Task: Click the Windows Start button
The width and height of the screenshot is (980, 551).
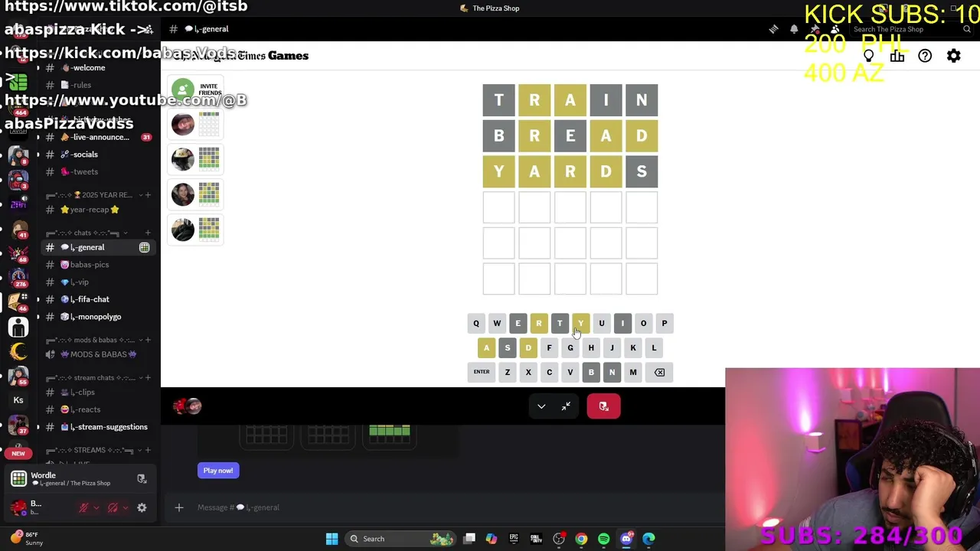Action: [332, 539]
